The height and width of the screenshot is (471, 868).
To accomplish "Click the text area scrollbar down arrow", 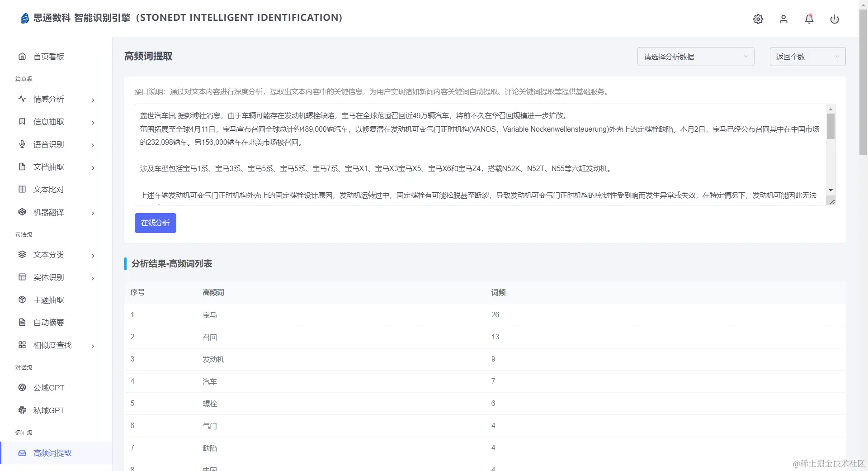I will coord(830,190).
